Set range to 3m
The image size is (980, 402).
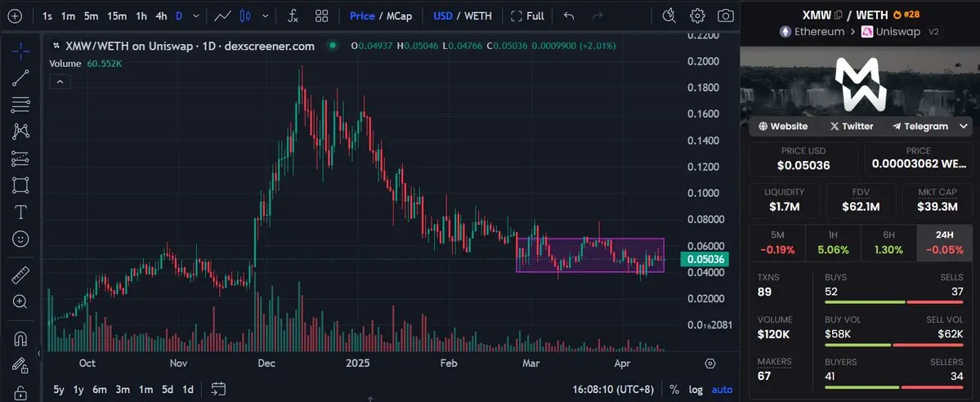(x=123, y=390)
